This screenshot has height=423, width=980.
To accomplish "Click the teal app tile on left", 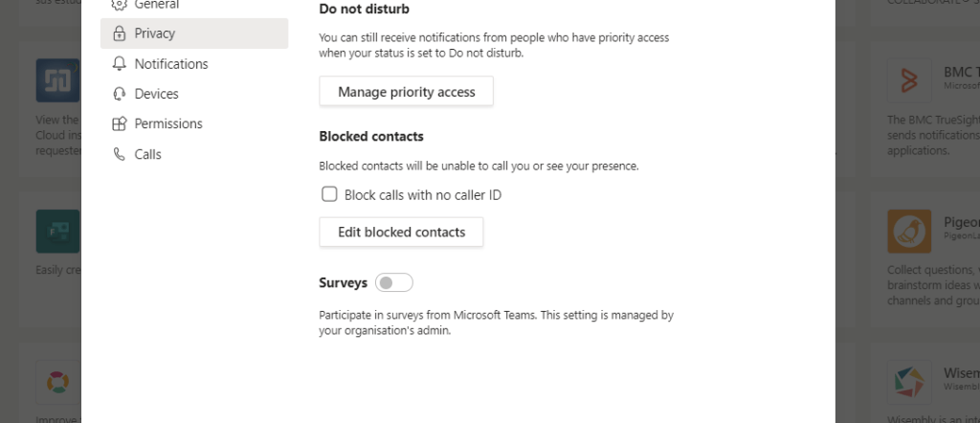I will 57,231.
